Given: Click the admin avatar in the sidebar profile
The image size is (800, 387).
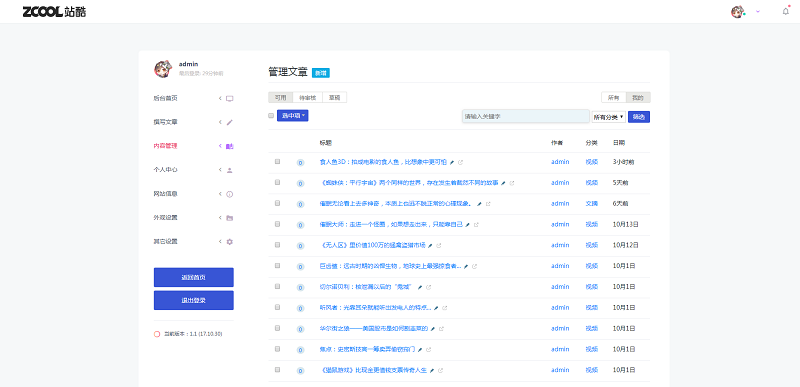Looking at the screenshot, I should coord(163,69).
